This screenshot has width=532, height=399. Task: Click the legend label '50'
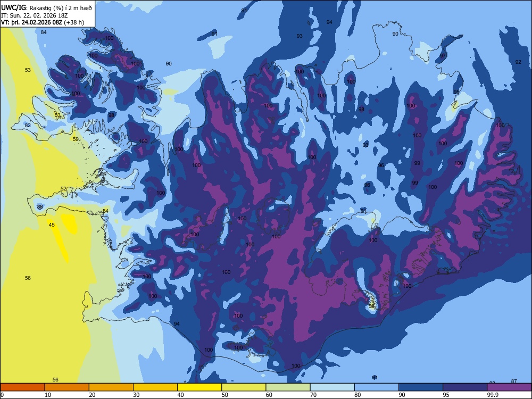tap(225, 395)
